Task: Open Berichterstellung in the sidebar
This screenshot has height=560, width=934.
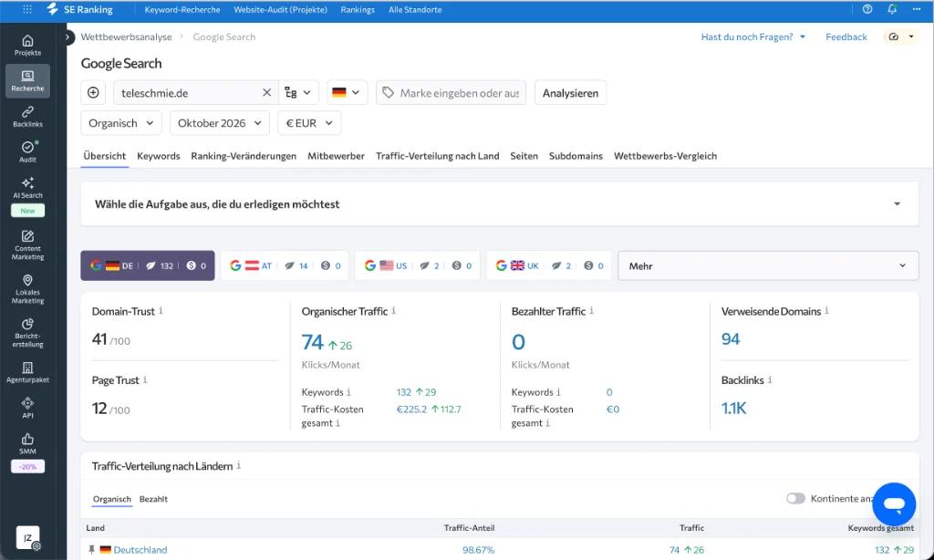Action: coord(27,332)
